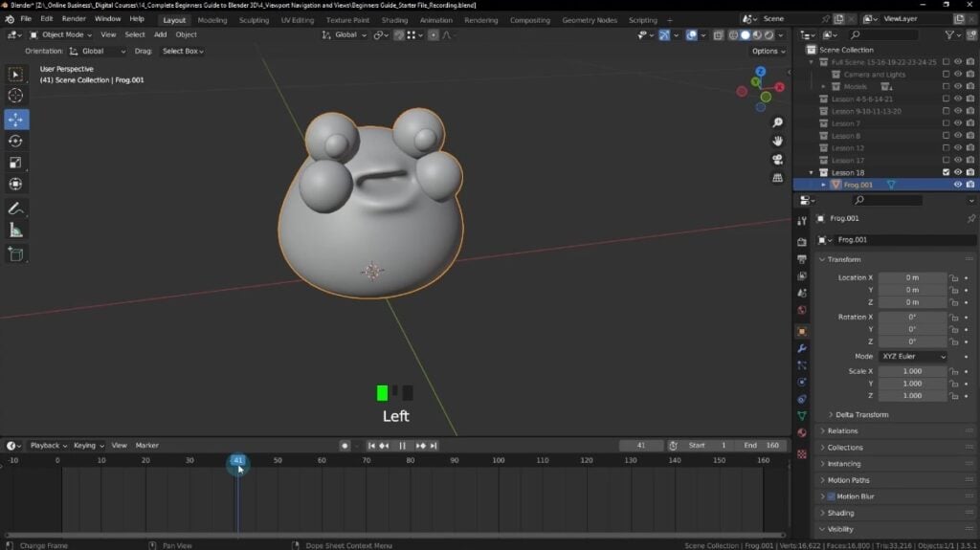Expand the Delta Transform section
This screenshot has height=550, width=980.
tap(861, 415)
